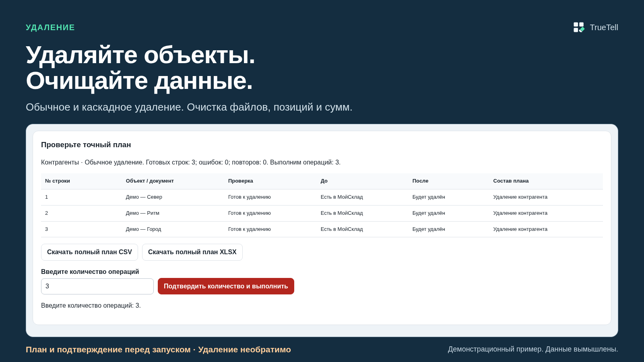
Task: Select the 'До' column header
Action: pos(324,181)
